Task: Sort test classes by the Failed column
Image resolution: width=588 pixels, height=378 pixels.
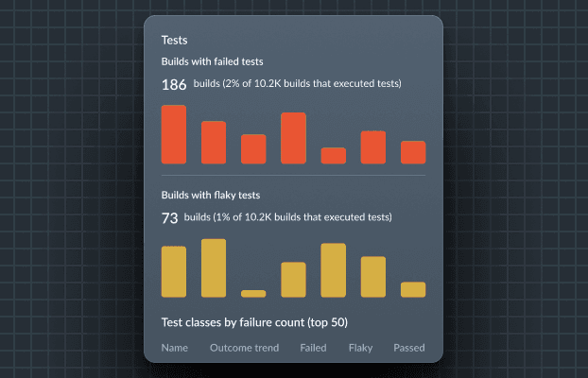Action: pyautogui.click(x=313, y=348)
